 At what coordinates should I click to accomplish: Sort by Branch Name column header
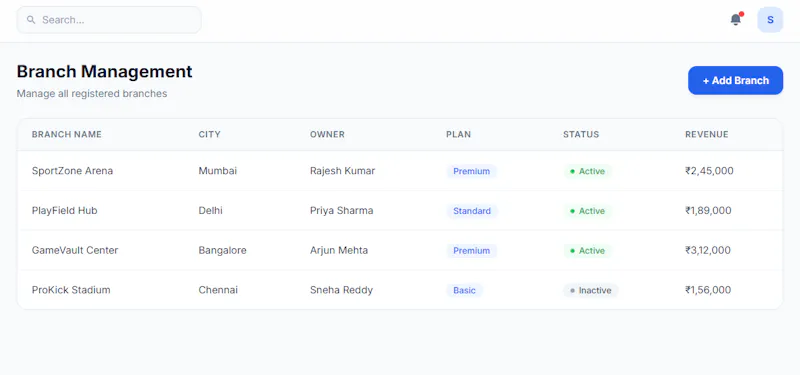67,135
